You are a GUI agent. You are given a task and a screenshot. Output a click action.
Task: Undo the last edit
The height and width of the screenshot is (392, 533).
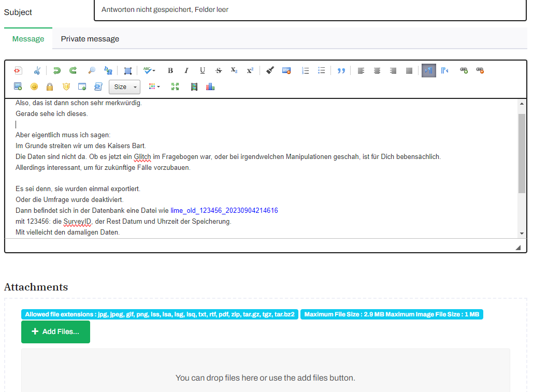point(56,70)
